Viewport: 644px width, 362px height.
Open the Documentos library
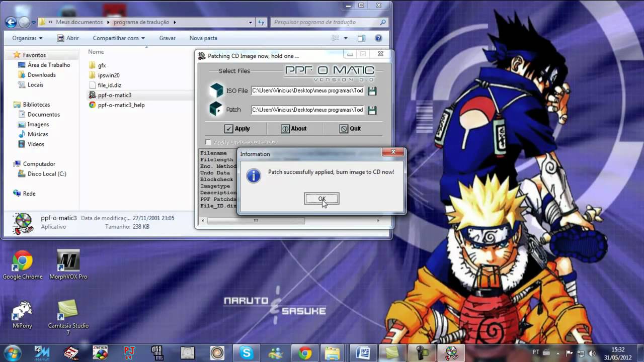click(x=43, y=115)
